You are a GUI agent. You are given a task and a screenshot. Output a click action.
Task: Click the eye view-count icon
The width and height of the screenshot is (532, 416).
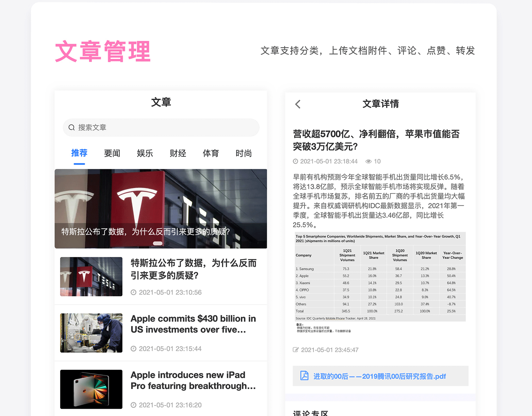(x=368, y=162)
